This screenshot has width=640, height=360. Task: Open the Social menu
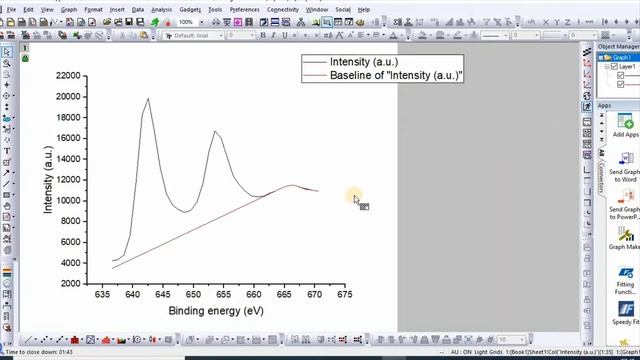click(343, 9)
